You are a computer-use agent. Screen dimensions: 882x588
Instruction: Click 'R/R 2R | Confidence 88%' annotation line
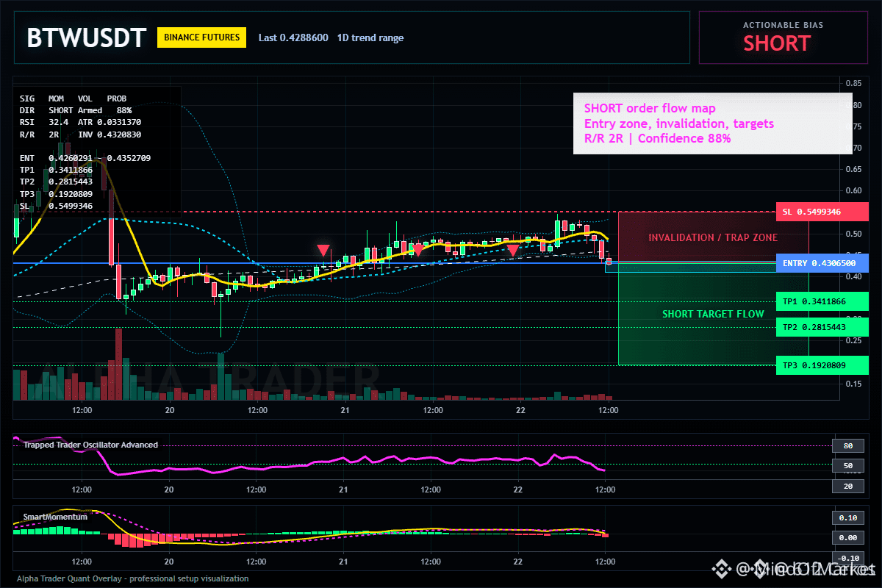657,138
